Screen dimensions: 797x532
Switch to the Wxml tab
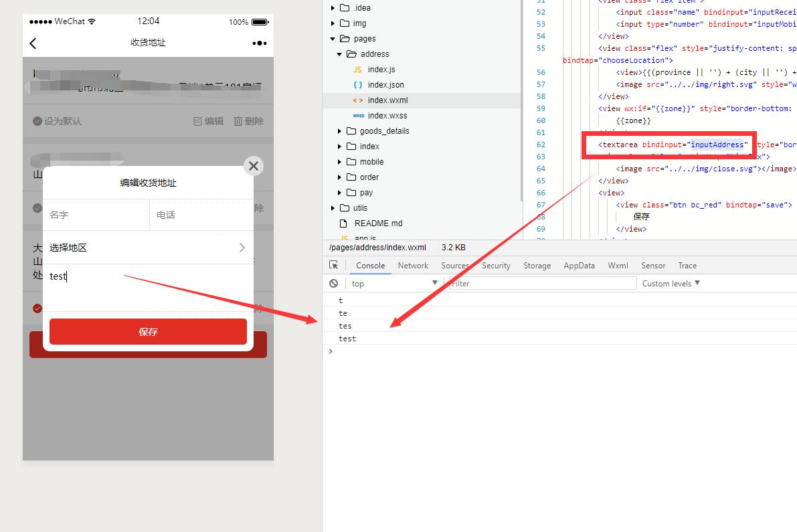(618, 265)
